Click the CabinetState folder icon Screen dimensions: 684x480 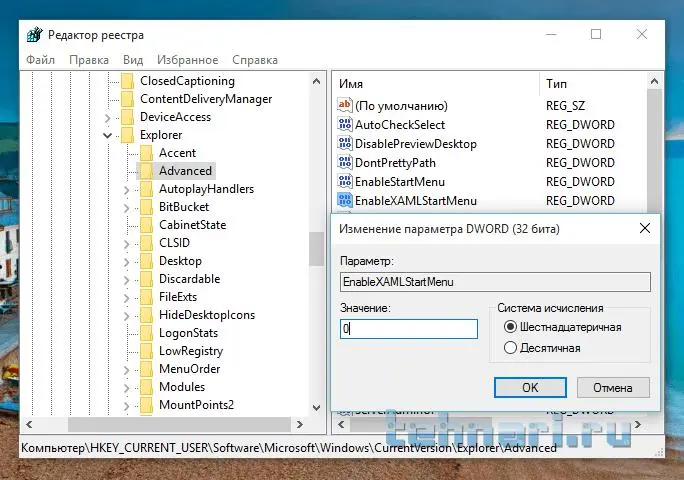147,225
